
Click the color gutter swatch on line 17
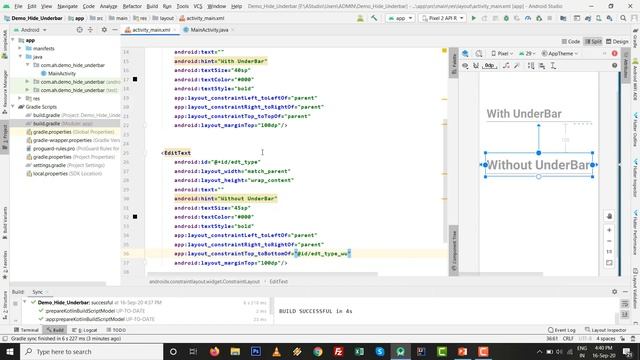(135, 79)
